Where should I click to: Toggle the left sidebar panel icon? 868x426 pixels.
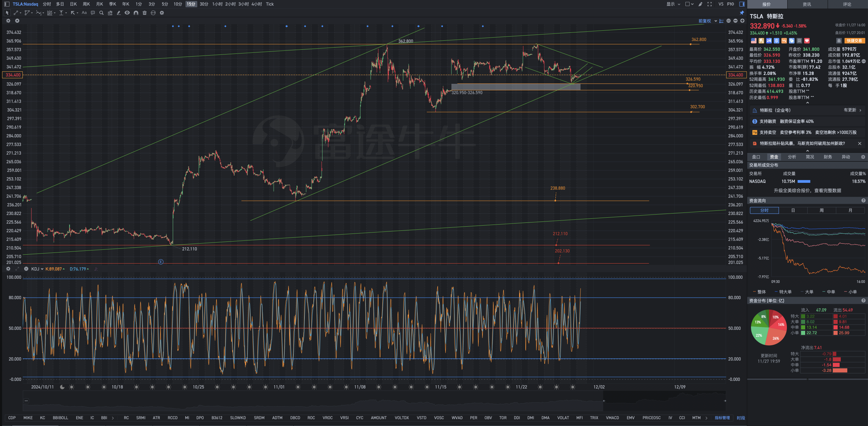[x=7, y=4]
